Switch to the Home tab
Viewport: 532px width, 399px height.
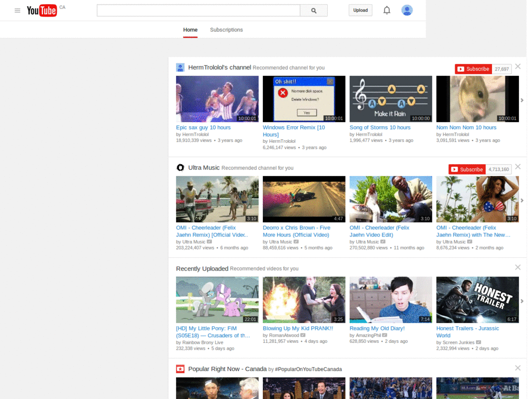190,30
